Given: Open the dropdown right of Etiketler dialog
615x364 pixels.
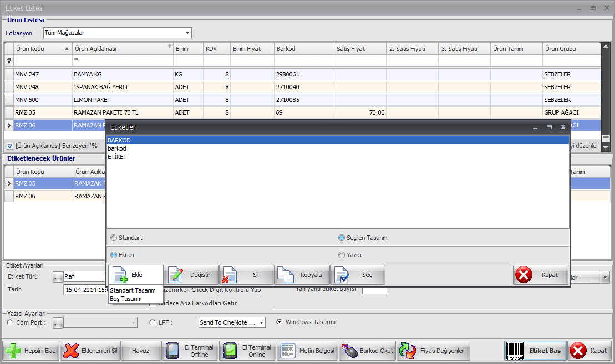Looking at the screenshot, I should point(605,278).
